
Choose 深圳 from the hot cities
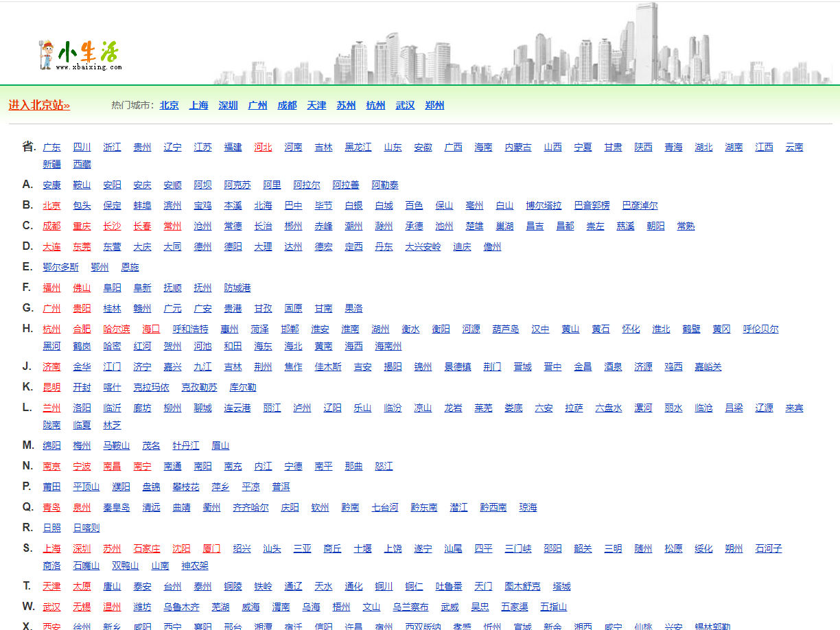point(228,106)
